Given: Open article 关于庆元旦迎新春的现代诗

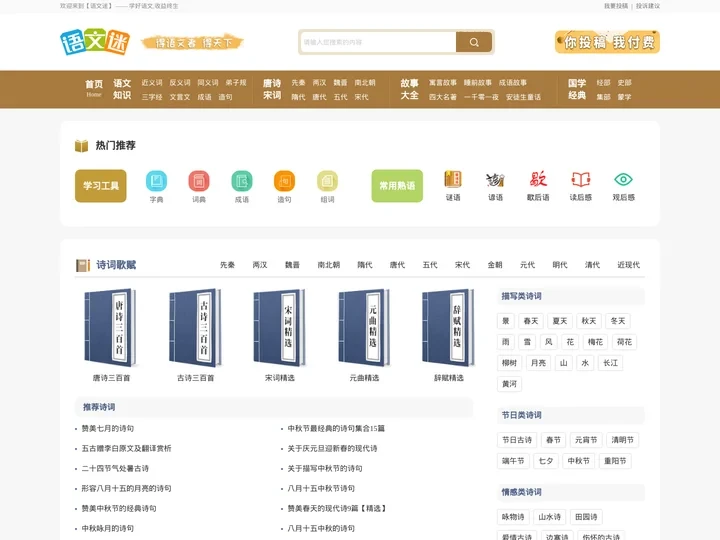Looking at the screenshot, I should tap(332, 449).
